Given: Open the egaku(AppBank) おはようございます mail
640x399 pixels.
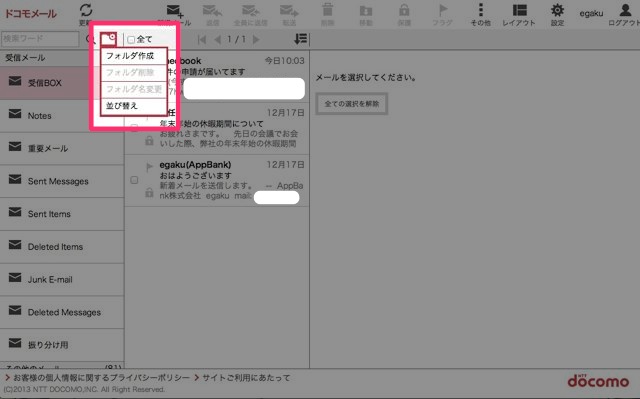Looking at the screenshot, I should tap(217, 180).
